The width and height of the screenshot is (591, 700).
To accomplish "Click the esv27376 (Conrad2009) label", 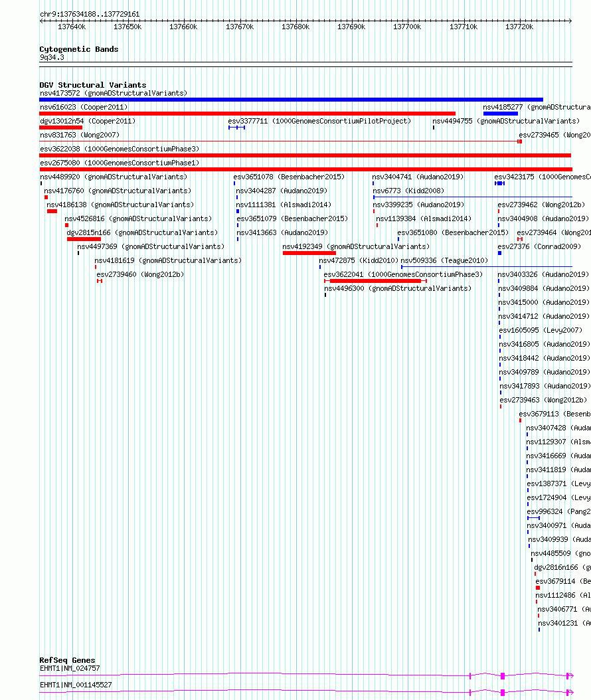I will tap(539, 246).
